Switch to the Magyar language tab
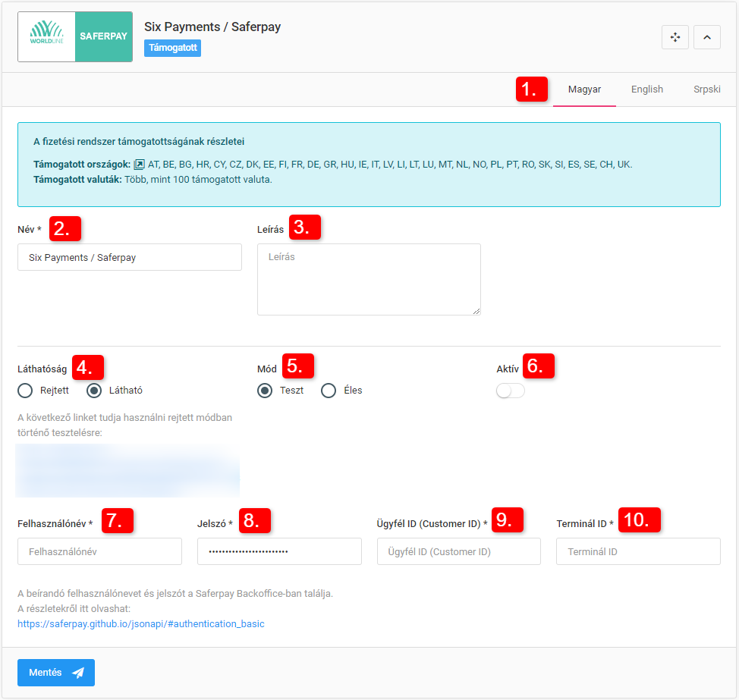The image size is (739, 700). pos(584,89)
